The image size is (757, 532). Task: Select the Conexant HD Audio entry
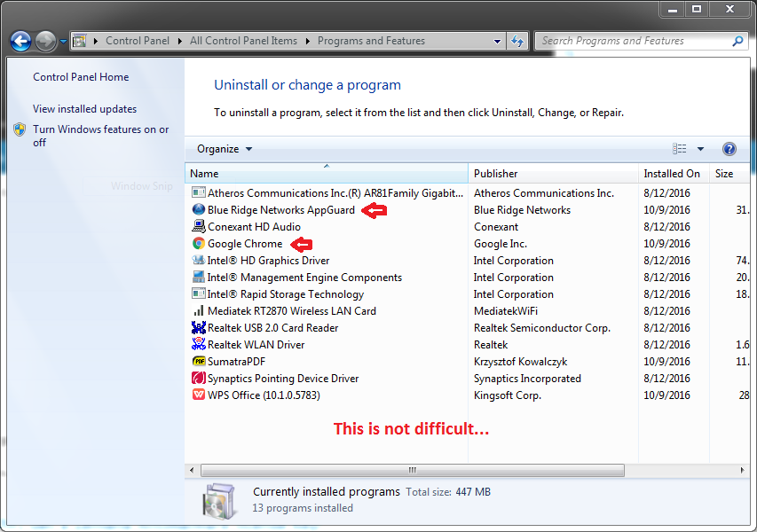(x=254, y=227)
